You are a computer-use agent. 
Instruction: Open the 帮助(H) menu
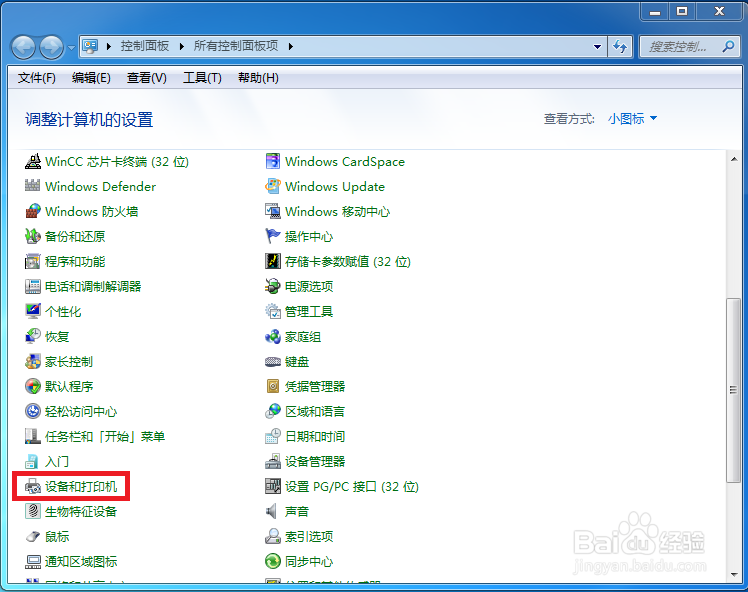258,78
